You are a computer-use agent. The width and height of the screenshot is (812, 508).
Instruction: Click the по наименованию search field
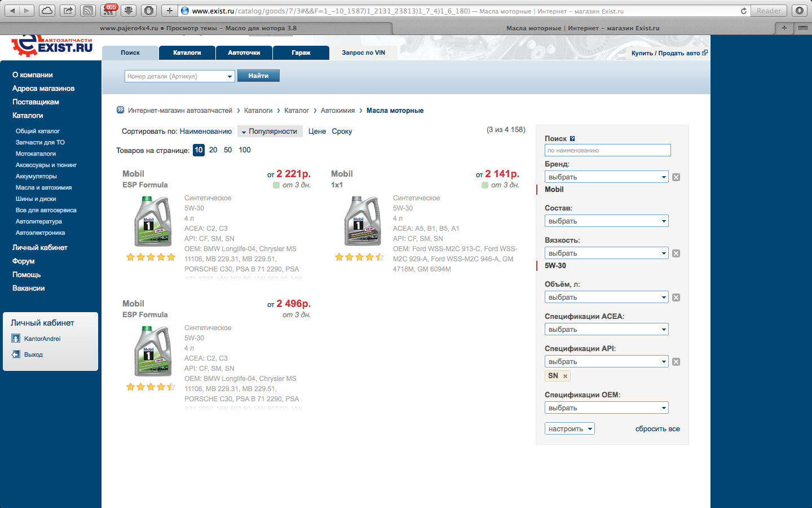607,150
